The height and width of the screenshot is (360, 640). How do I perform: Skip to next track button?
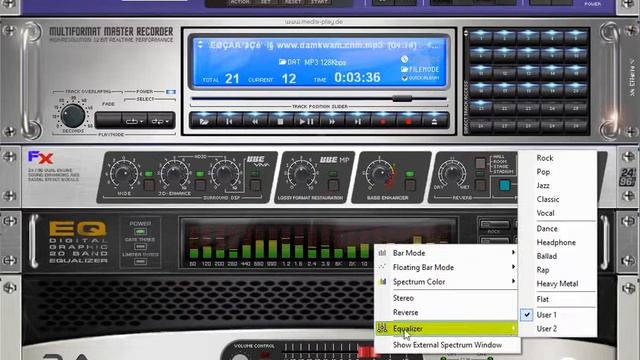click(358, 121)
